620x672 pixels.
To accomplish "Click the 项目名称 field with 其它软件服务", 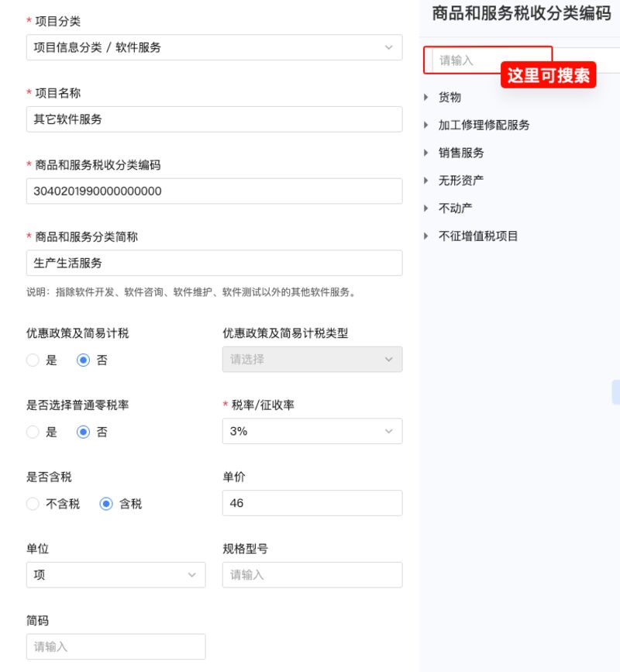I will 214,119.
